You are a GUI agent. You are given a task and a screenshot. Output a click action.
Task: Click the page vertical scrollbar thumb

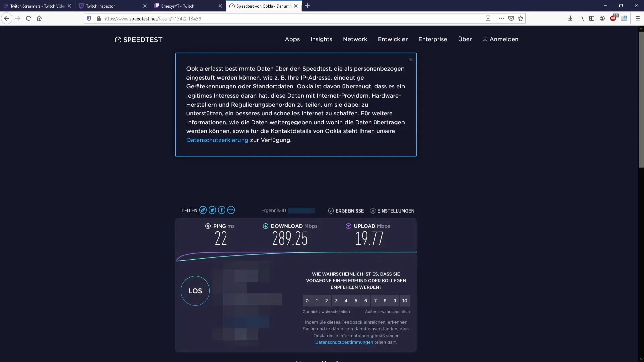641,99
